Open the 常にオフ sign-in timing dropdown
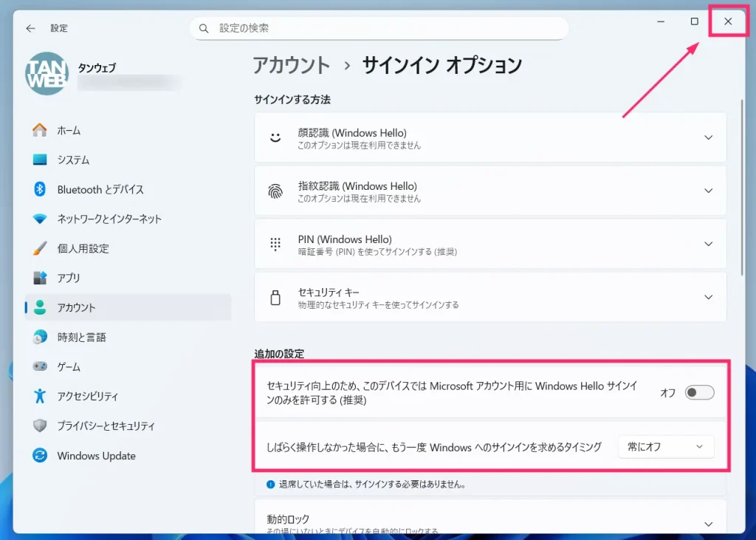Viewport: 756px width, 540px height. (666, 447)
